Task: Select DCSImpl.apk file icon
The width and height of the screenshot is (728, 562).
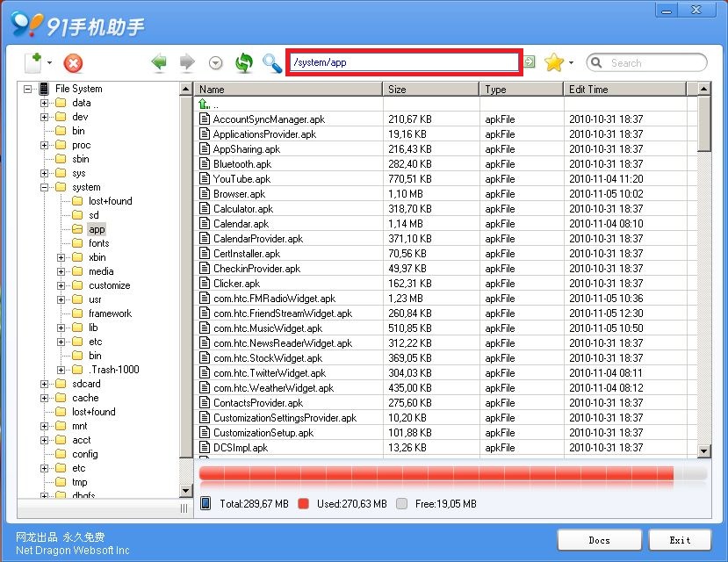Action: pos(205,447)
